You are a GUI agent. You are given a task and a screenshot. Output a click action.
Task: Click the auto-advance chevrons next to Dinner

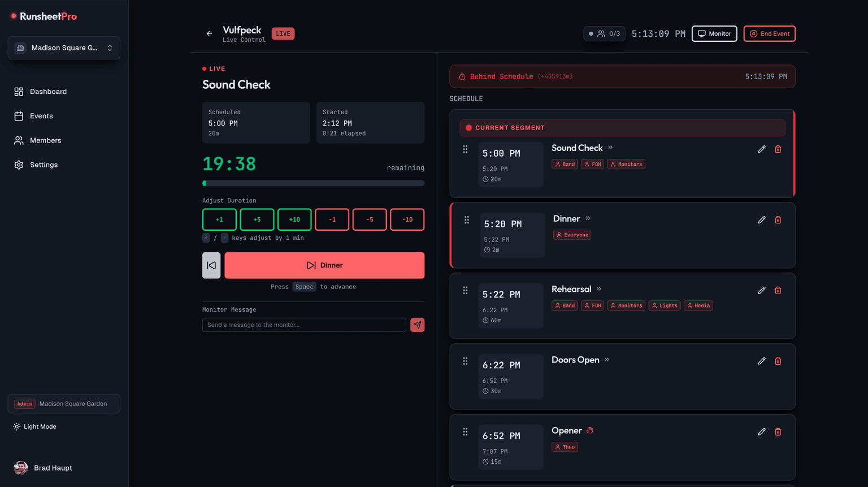click(x=588, y=218)
